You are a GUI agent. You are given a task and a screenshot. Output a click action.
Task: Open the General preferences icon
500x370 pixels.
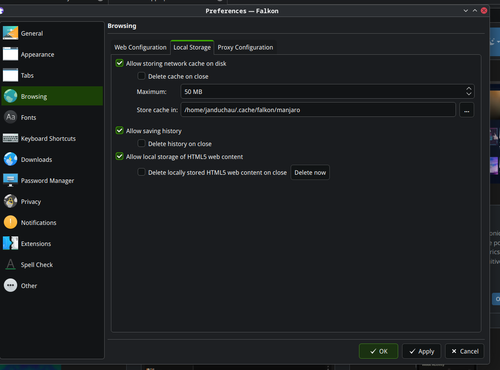tap(10, 33)
